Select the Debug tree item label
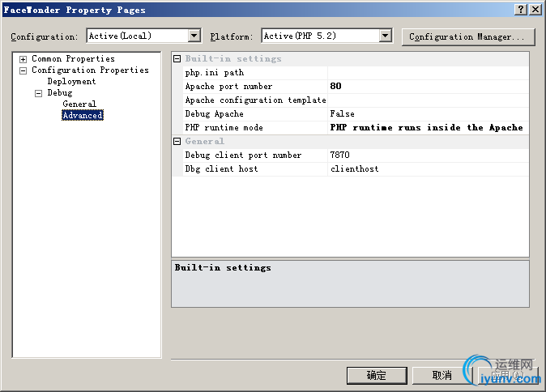The image size is (546, 392). (60, 93)
